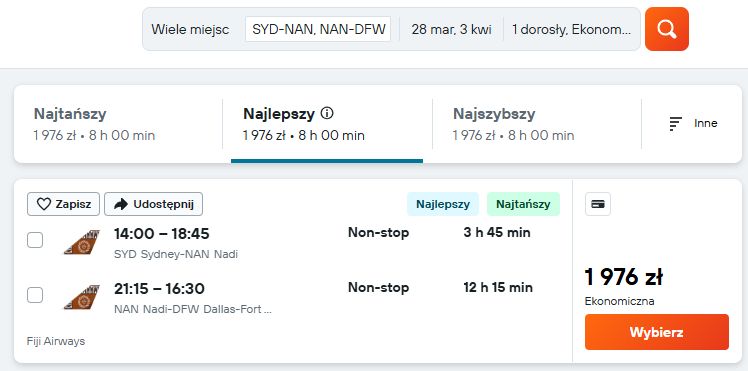The height and width of the screenshot is (371, 748).
Task: Tick the checkbox for the 14:00 – 18:45 flight
Action: click(35, 240)
